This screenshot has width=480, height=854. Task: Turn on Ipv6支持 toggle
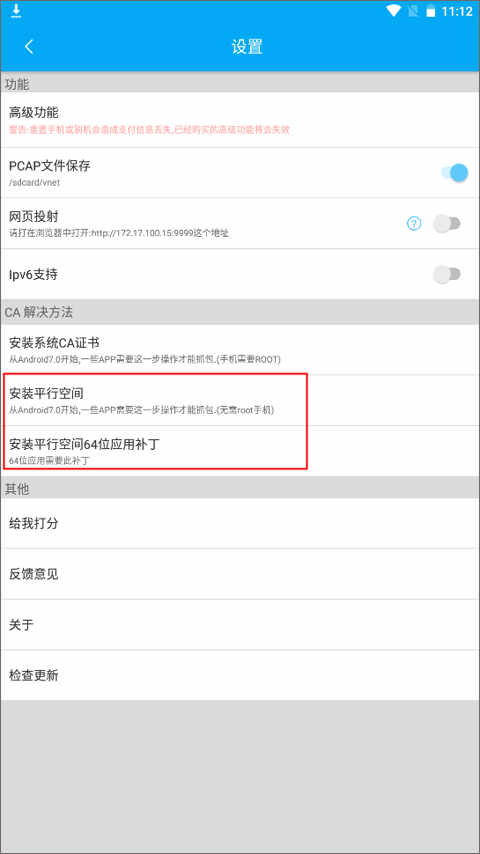click(447, 274)
